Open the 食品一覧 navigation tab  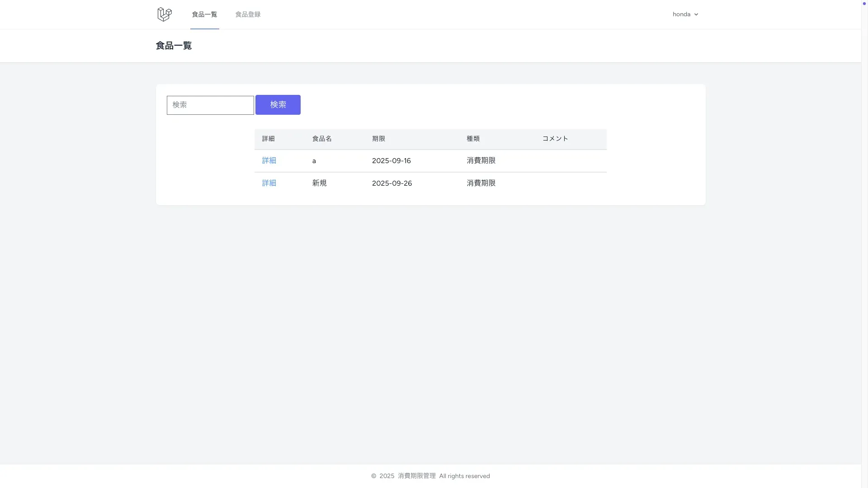pyautogui.click(x=204, y=14)
